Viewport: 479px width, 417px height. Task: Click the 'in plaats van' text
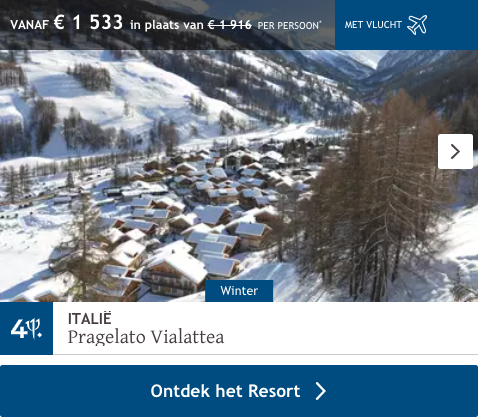click(x=167, y=25)
